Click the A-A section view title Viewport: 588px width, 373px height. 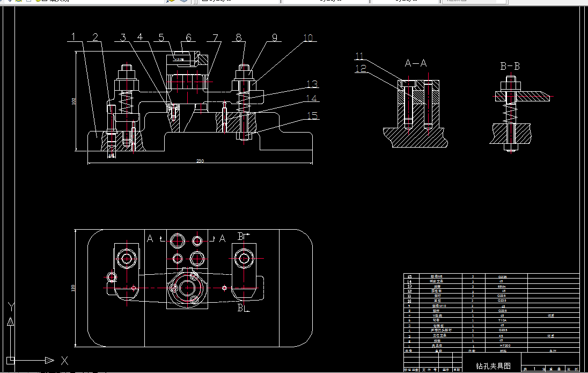tap(416, 63)
